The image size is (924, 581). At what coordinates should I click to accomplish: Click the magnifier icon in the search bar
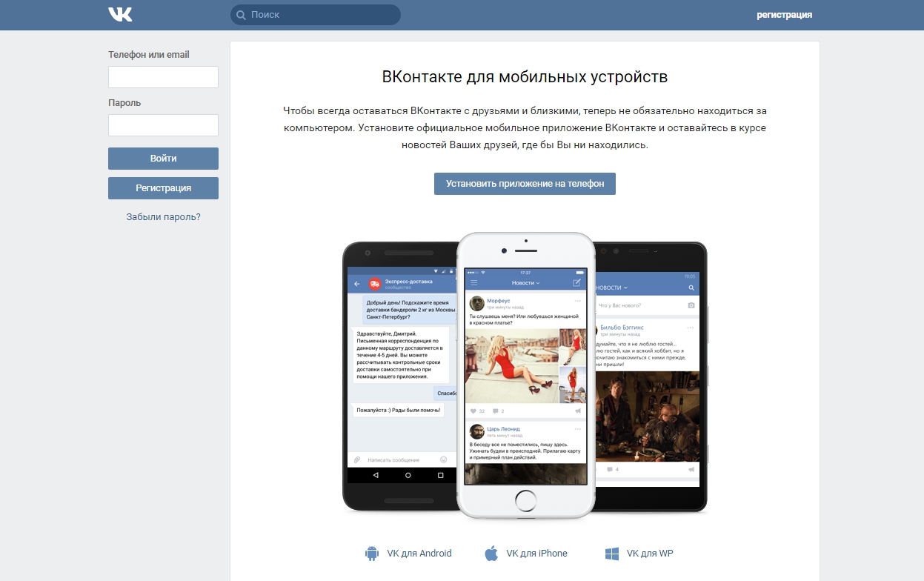241,15
